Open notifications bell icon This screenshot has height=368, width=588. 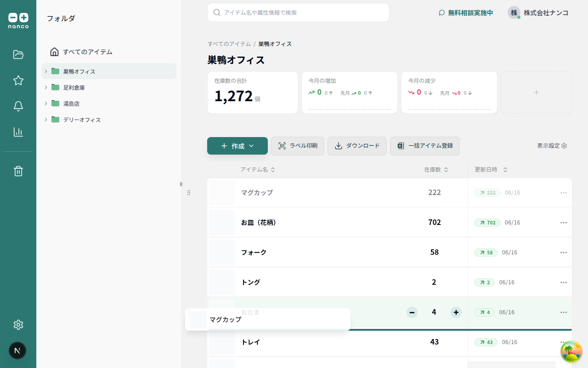[x=18, y=106]
